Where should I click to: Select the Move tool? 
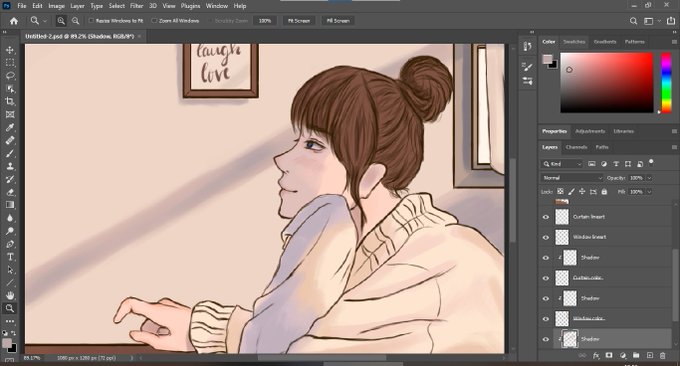pos(10,50)
